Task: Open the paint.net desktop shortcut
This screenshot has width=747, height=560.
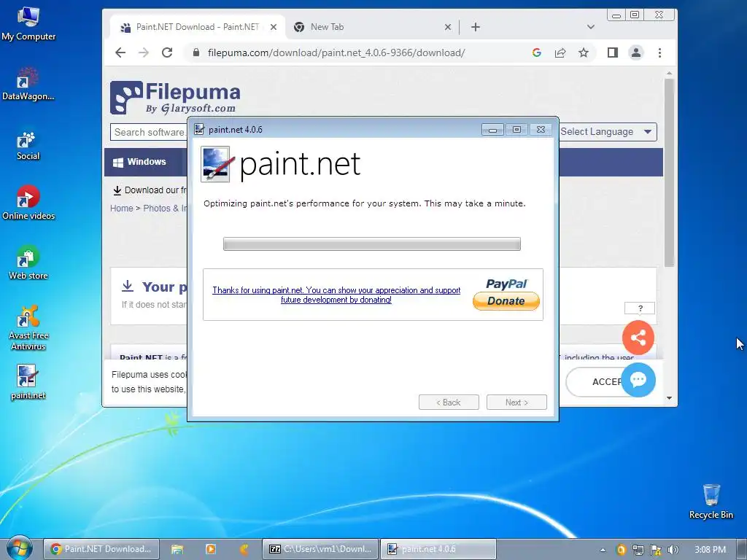Action: click(28, 382)
